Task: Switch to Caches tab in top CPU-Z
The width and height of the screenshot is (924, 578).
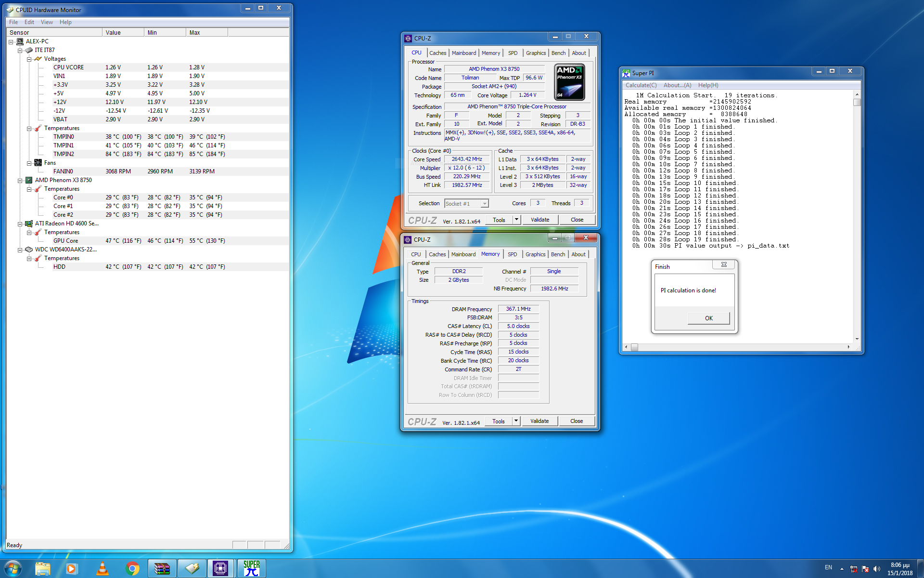Action: click(x=438, y=53)
